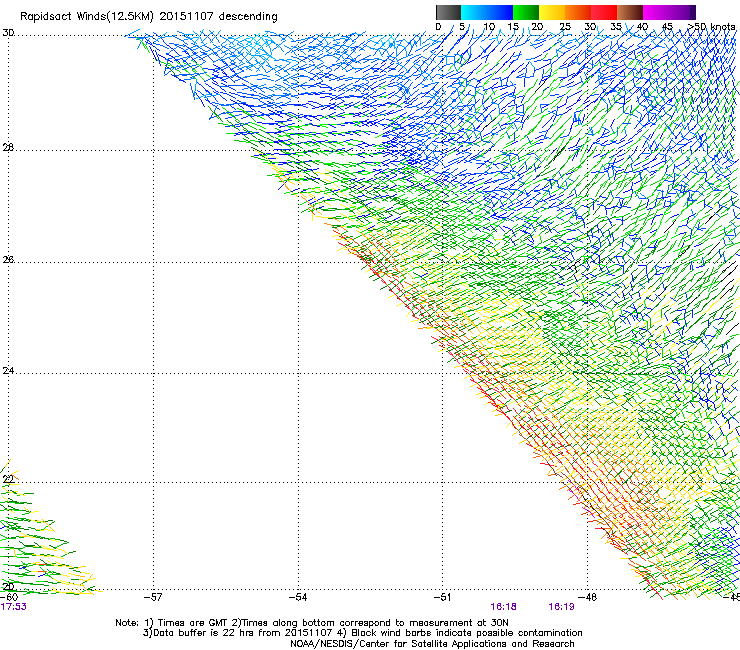Click the '30' latitude label on left axis
740x650 pixels.
click(8, 33)
